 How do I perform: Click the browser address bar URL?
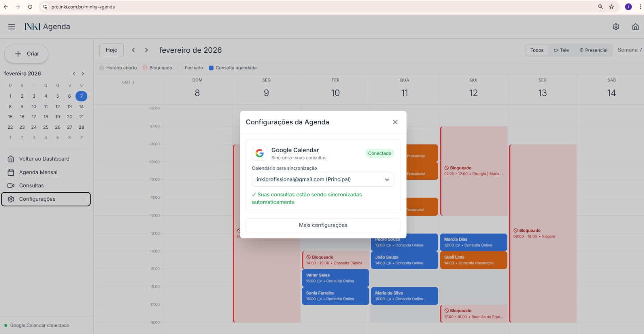(x=83, y=7)
